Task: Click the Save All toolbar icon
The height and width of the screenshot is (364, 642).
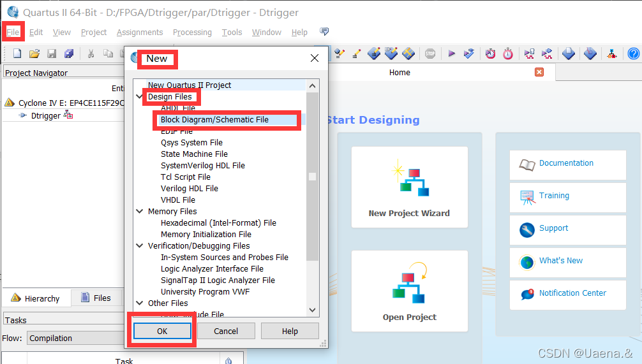Action: (x=69, y=54)
